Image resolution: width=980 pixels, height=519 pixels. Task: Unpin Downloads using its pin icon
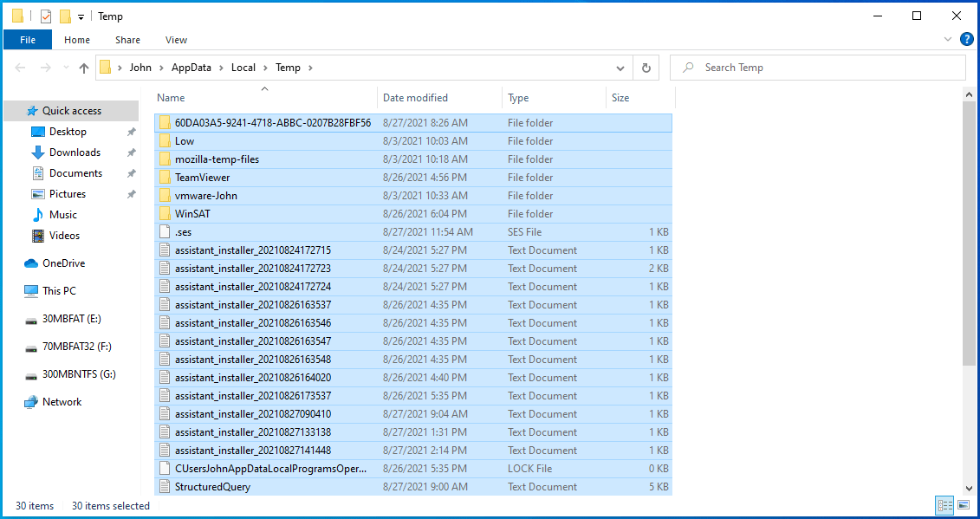coord(131,152)
